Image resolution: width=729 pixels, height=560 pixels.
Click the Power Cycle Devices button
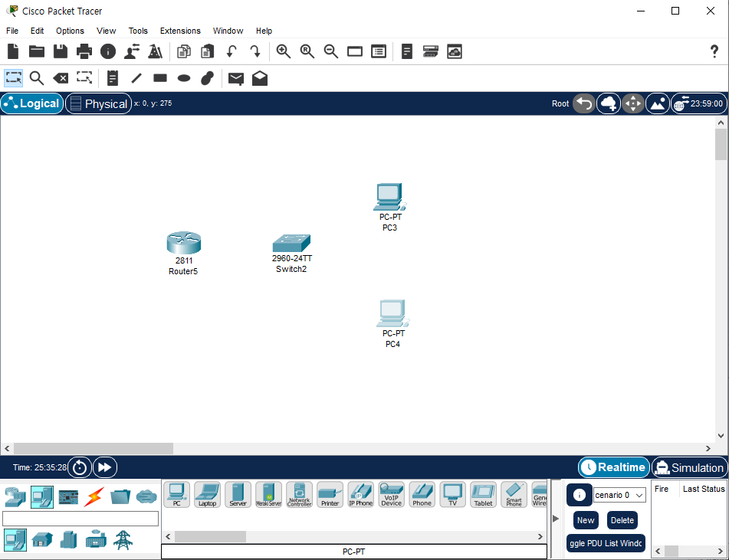tap(80, 467)
